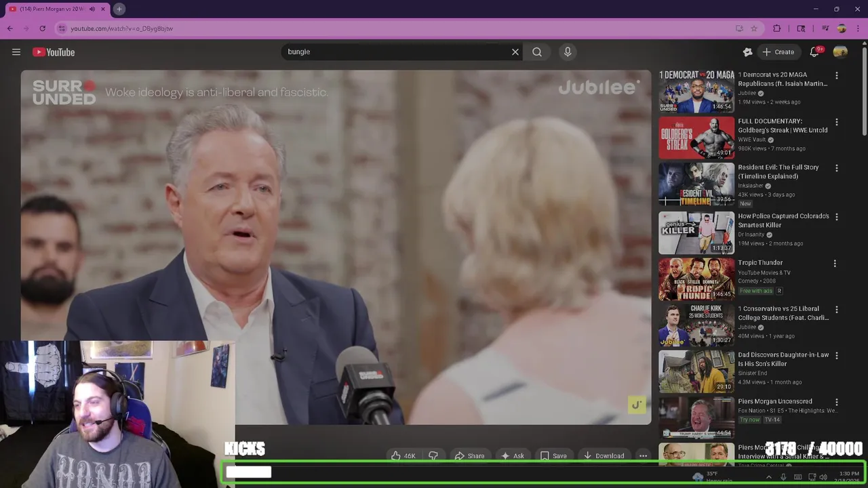Open browser media controls icon

coord(825,28)
